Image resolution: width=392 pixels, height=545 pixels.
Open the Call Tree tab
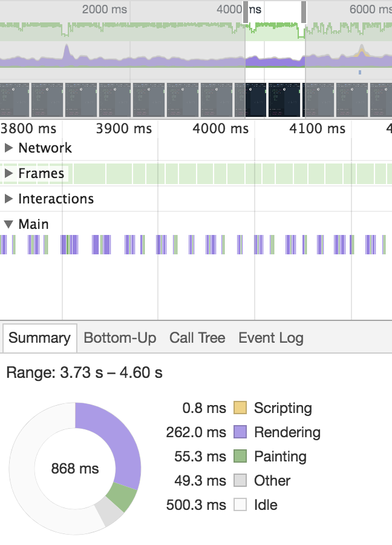coord(197,338)
